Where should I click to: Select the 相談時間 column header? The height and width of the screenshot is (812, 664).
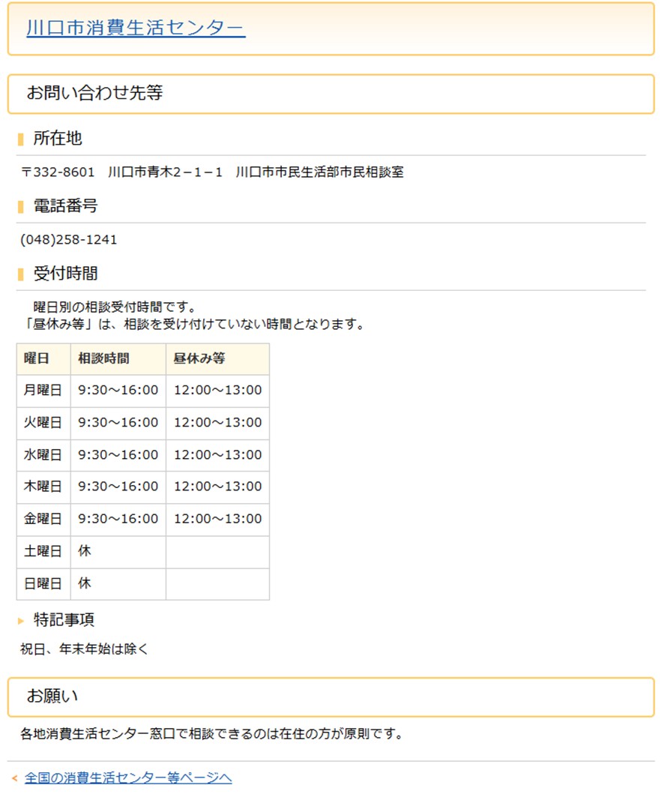pyautogui.click(x=103, y=358)
